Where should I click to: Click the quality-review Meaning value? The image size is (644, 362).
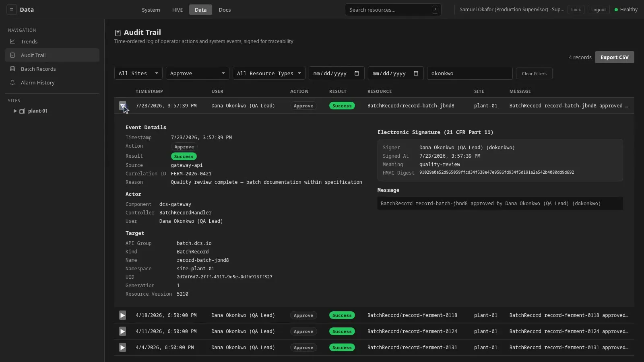pyautogui.click(x=440, y=165)
